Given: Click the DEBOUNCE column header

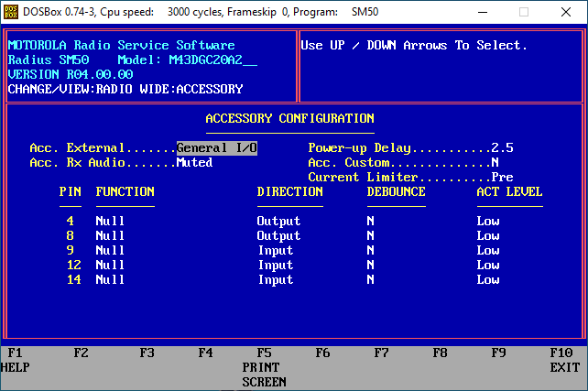Looking at the screenshot, I should click(x=396, y=191).
